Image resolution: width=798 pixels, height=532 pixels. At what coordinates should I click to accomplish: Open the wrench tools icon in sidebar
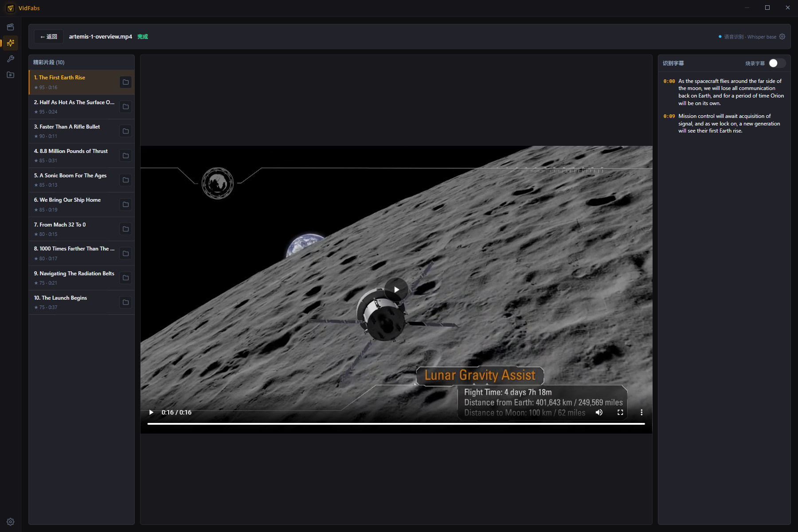click(x=11, y=59)
